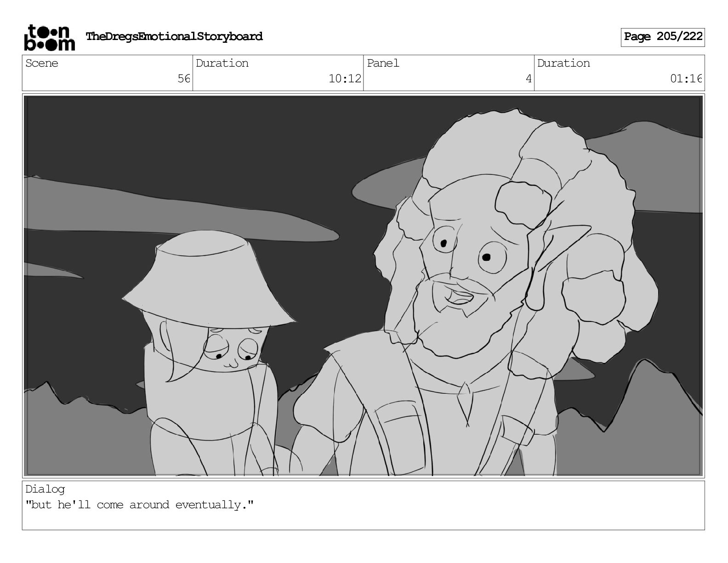728x563 pixels.
Task: Select the title 'TheDregsEmotionalStoryboard'
Action: pyautogui.click(x=174, y=36)
